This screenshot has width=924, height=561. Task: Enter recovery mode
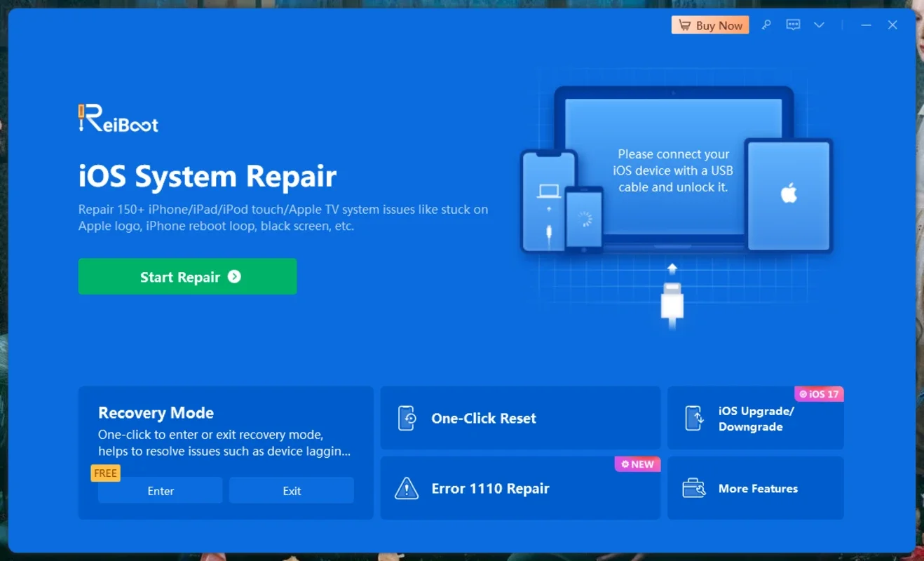tap(161, 491)
